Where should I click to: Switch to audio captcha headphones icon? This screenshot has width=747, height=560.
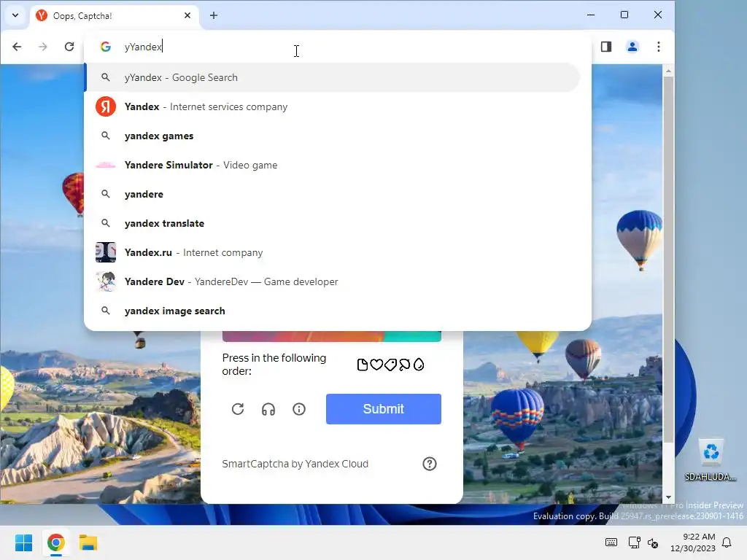pos(268,409)
